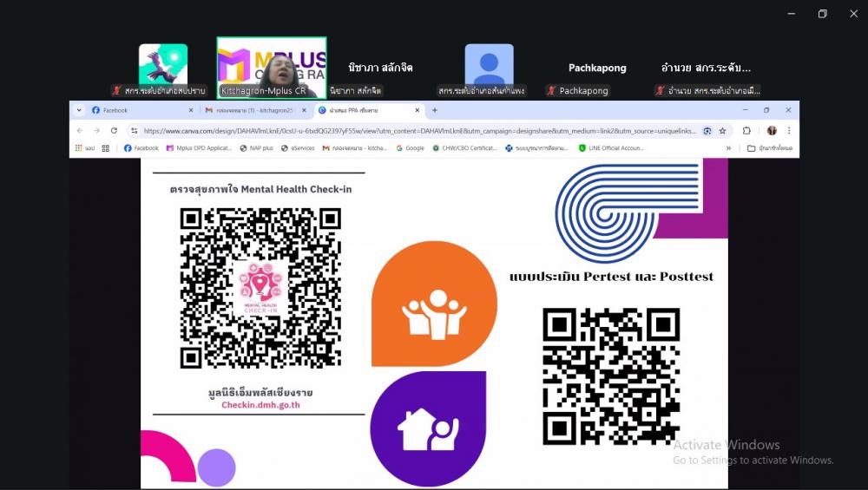Select the Kitchagron-Mplus CR video thumbnail
The height and width of the screenshot is (490, 868).
[271, 68]
